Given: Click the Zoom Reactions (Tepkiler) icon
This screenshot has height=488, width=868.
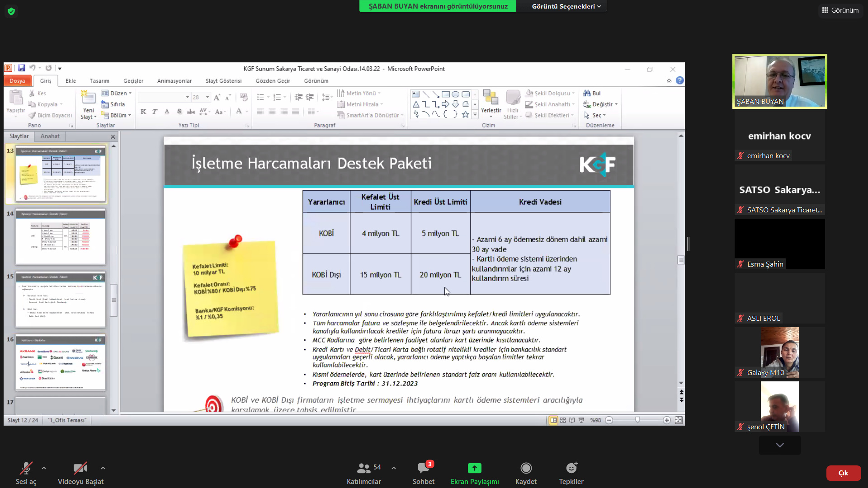Looking at the screenshot, I should (571, 468).
